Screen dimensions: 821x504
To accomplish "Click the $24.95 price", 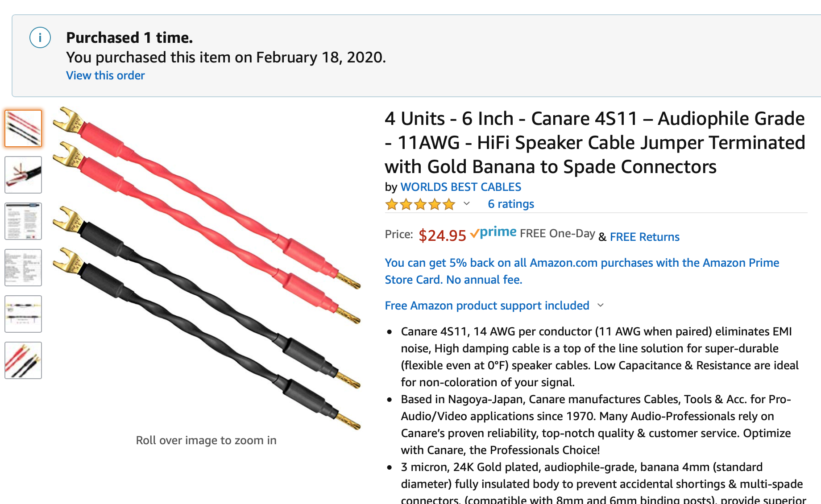I will 442,235.
